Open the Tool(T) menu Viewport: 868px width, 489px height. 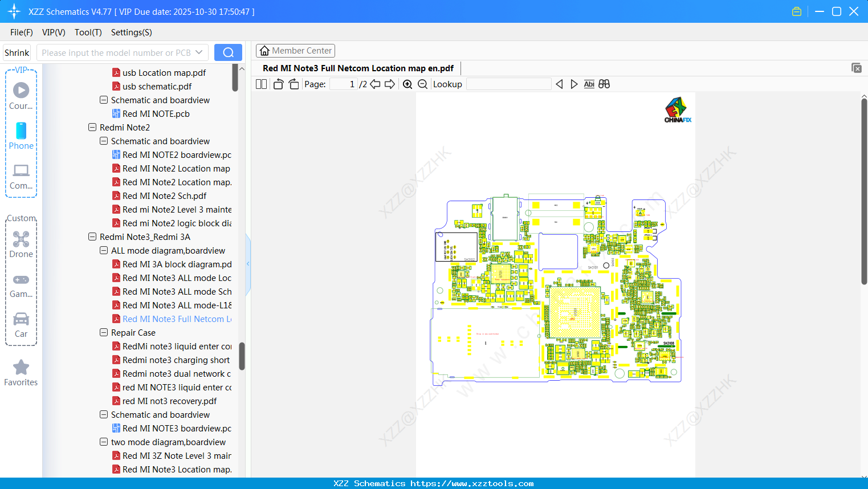click(x=88, y=32)
